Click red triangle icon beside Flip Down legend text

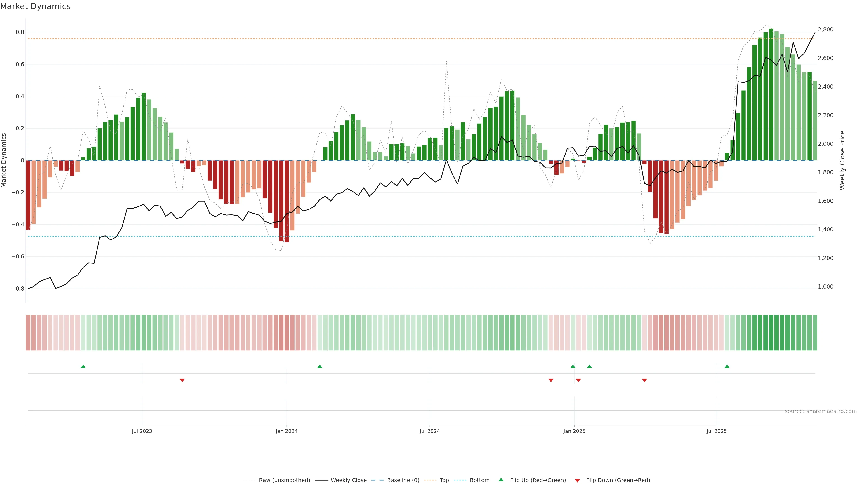pyautogui.click(x=577, y=480)
